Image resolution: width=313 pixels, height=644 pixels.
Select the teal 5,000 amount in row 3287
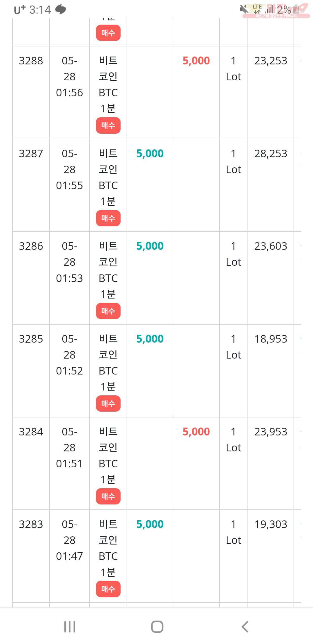point(150,153)
